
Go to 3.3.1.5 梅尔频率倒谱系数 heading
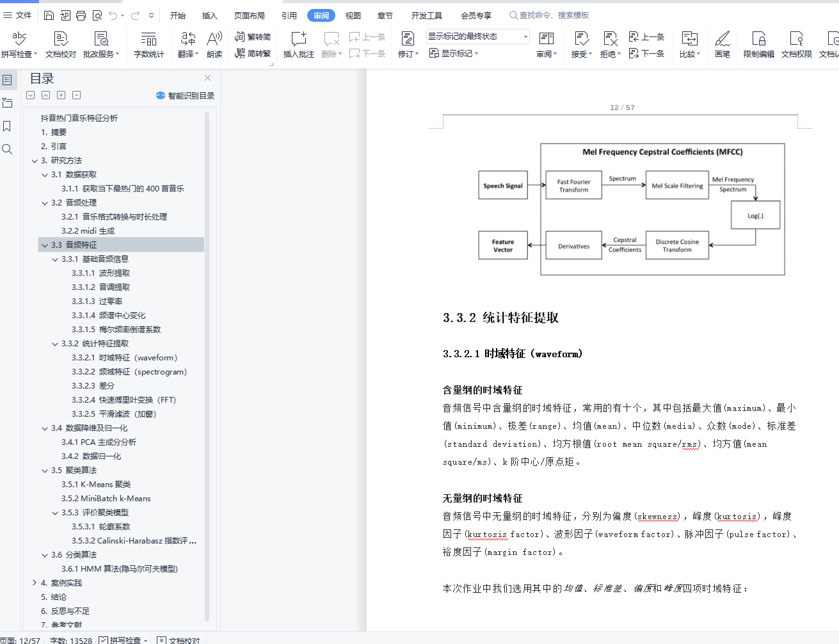(116, 330)
